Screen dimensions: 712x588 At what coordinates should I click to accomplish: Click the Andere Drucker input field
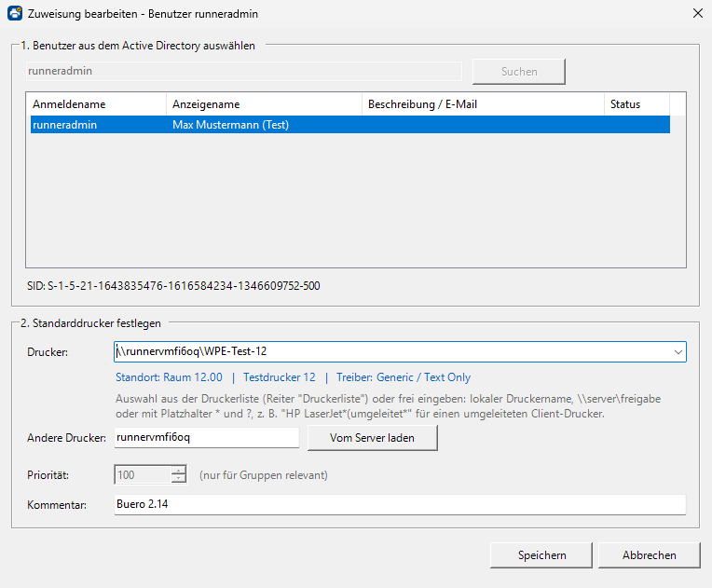pos(207,438)
